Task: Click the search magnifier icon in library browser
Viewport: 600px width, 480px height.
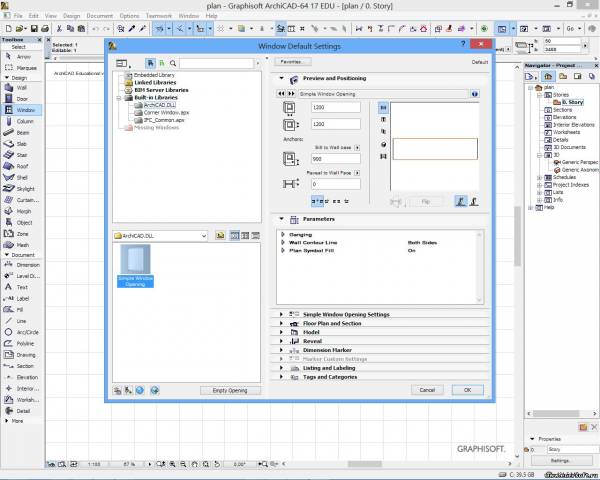Action: (x=173, y=64)
